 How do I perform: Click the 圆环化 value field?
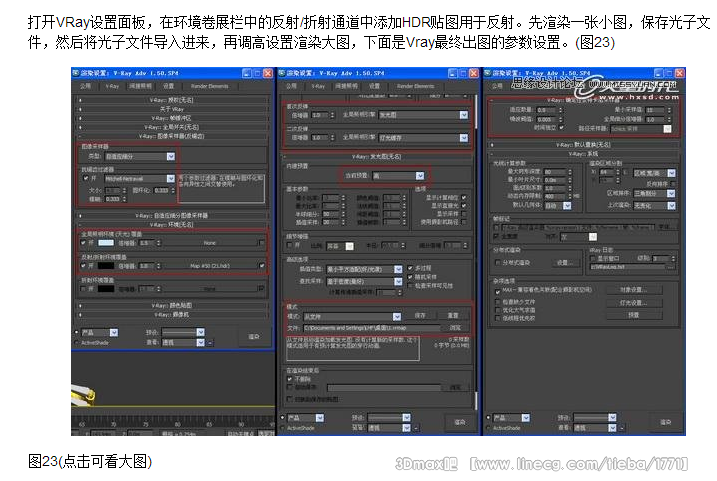pos(161,190)
